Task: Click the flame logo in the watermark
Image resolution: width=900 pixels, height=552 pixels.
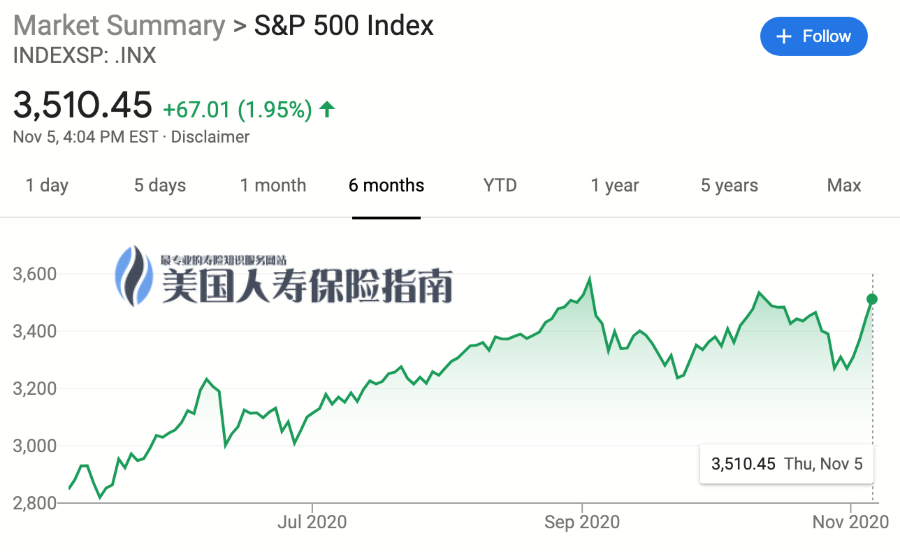Action: coord(134,275)
